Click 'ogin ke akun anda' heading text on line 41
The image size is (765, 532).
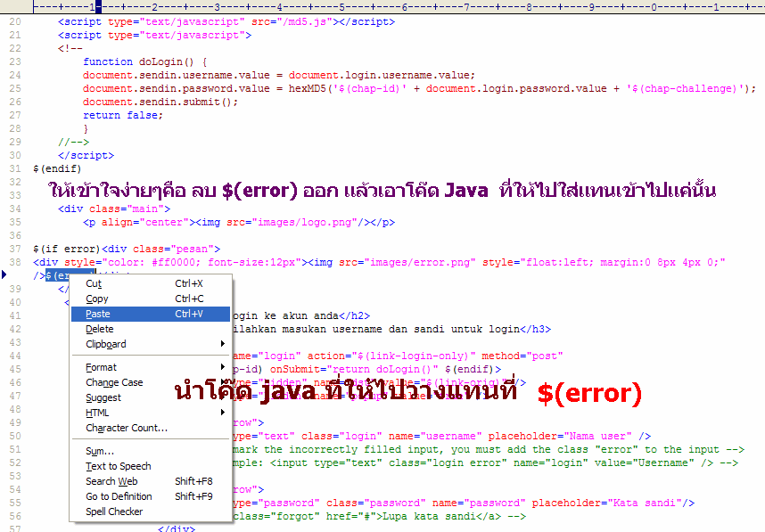(286, 316)
